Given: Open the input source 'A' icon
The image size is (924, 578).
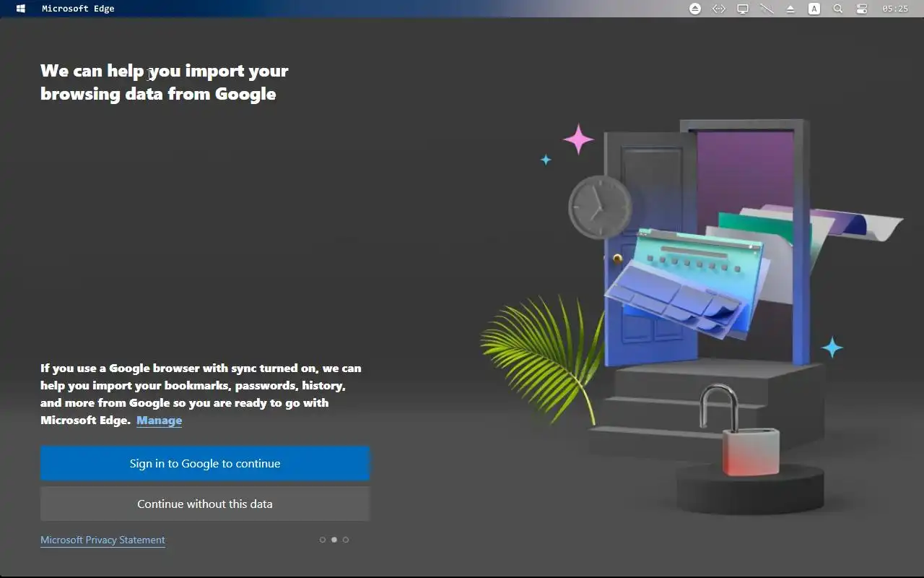Looking at the screenshot, I should (x=814, y=9).
